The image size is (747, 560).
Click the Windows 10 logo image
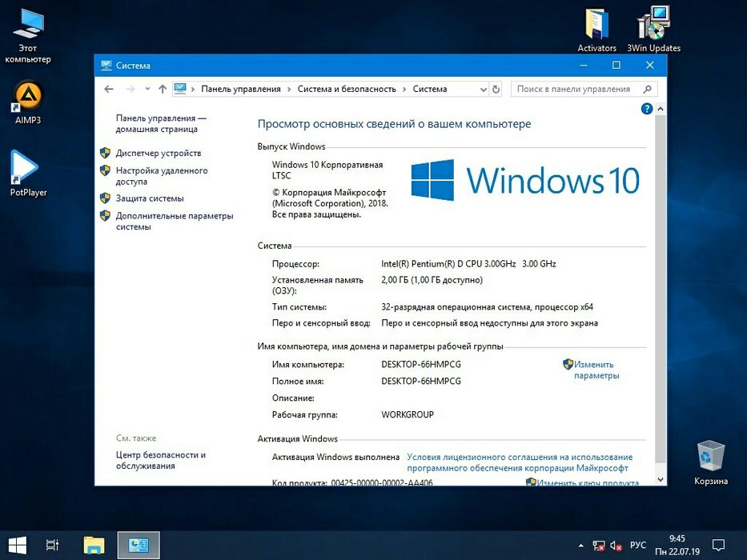(x=525, y=180)
